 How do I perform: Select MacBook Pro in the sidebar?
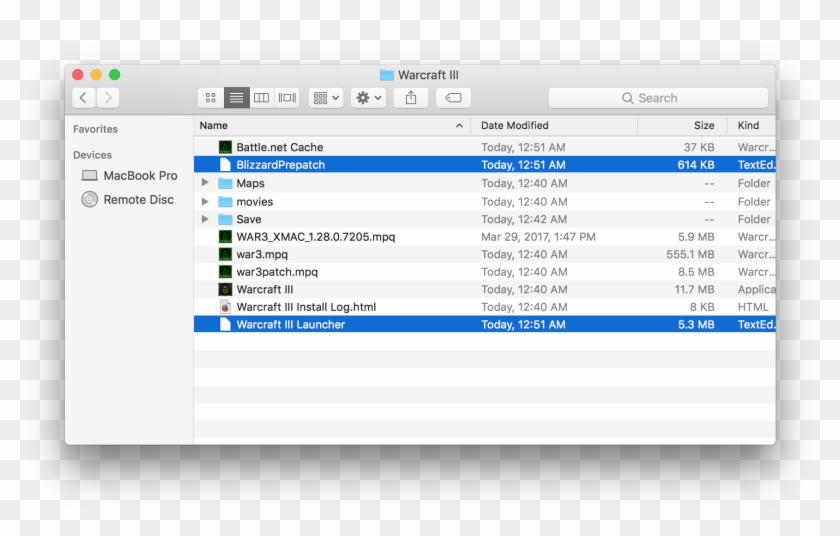tap(129, 176)
